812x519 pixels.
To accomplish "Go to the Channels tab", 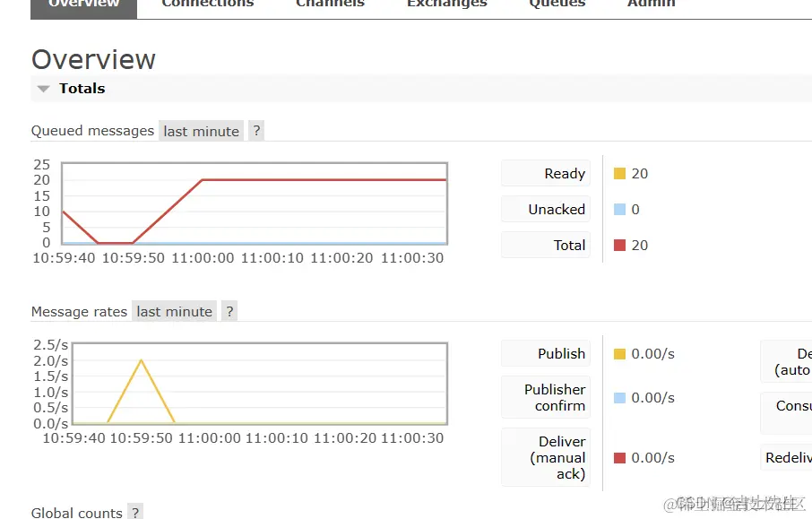I will pyautogui.click(x=330, y=4).
